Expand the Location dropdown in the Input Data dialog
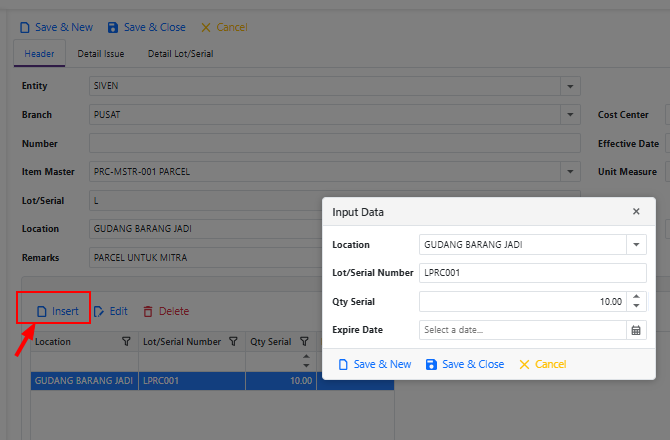The width and height of the screenshot is (670, 440). tap(636, 245)
